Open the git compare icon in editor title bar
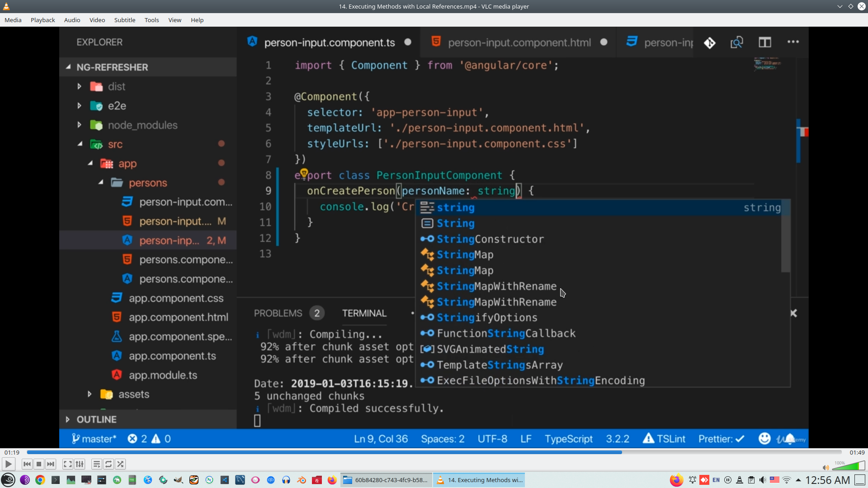 (709, 42)
